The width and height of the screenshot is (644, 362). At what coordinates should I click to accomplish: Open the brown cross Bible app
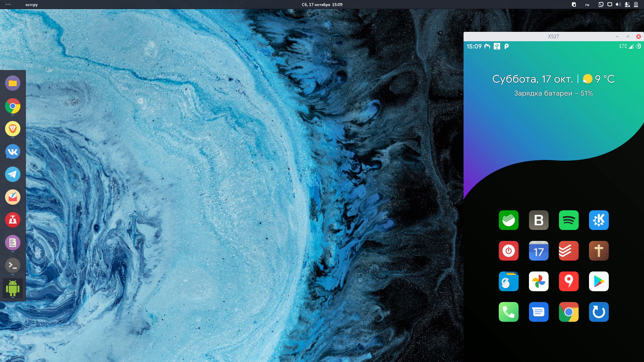(x=599, y=251)
